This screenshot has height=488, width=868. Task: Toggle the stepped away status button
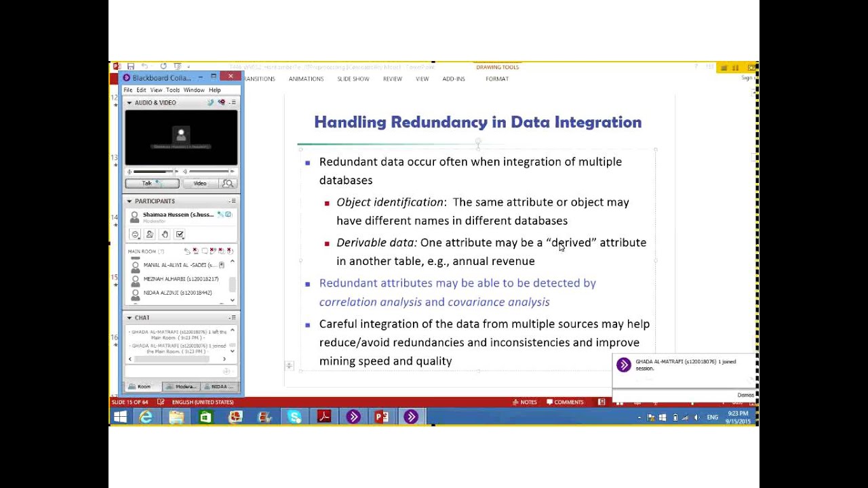click(x=150, y=235)
